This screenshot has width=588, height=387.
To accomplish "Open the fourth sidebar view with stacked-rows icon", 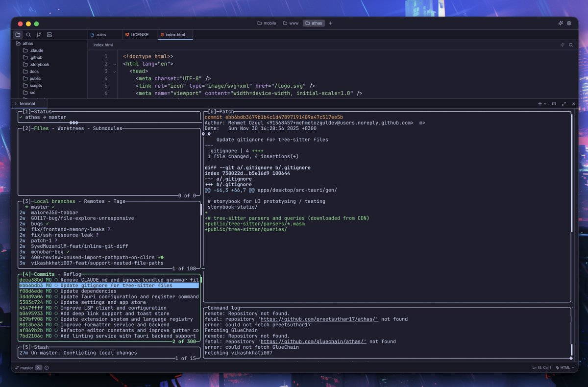I will click(49, 35).
